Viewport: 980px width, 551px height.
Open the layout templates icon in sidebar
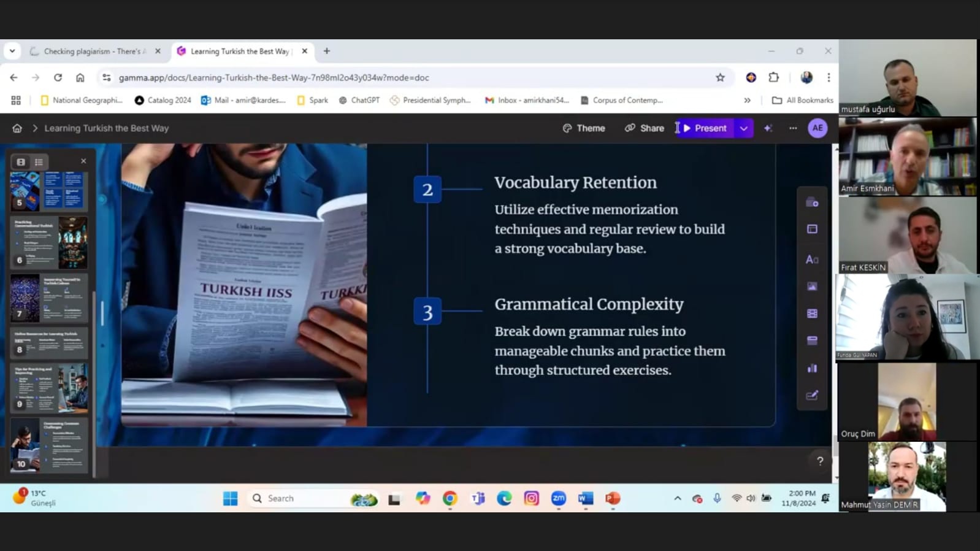[x=812, y=229]
